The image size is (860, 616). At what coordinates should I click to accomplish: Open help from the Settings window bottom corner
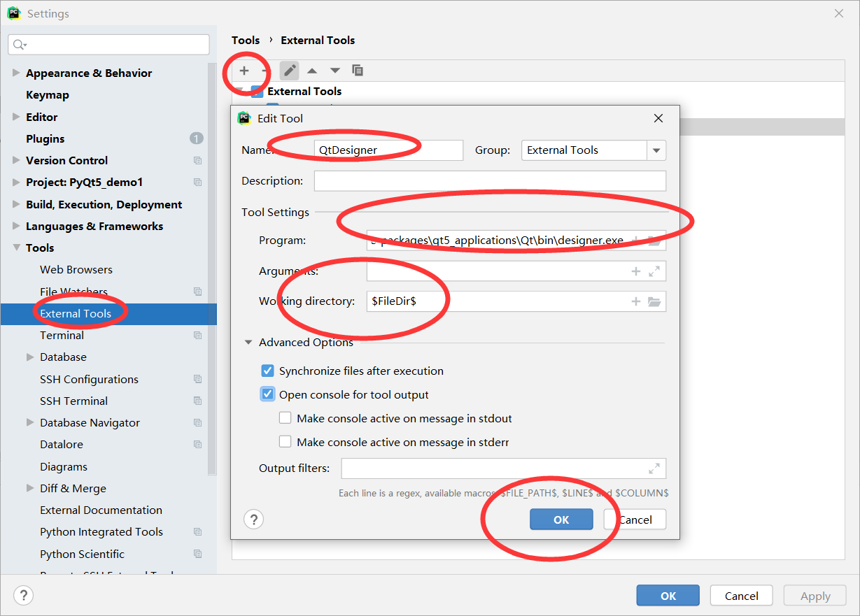(24, 596)
